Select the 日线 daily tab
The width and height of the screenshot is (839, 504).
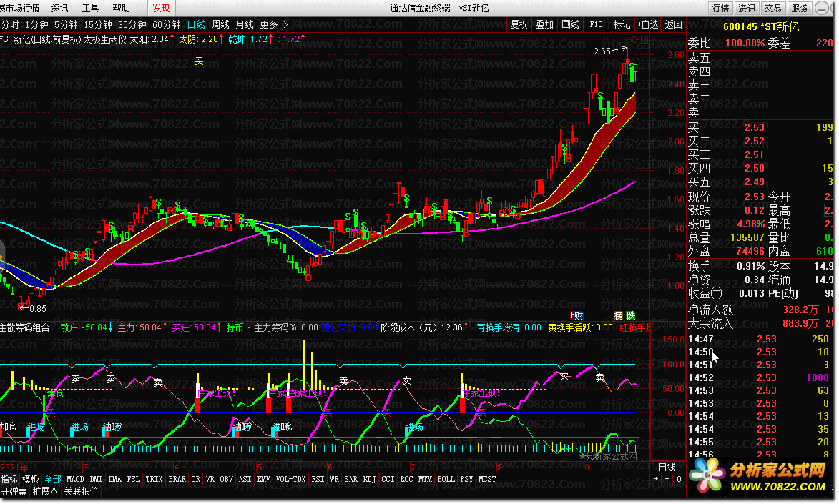point(197,24)
